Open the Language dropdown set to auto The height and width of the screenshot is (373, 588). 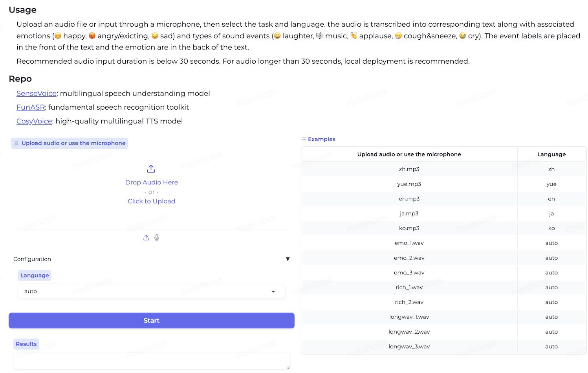click(151, 291)
